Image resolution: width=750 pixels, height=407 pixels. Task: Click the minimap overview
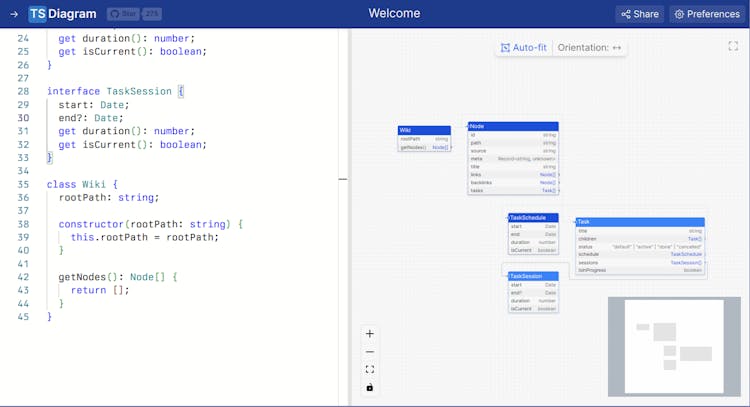(674, 346)
